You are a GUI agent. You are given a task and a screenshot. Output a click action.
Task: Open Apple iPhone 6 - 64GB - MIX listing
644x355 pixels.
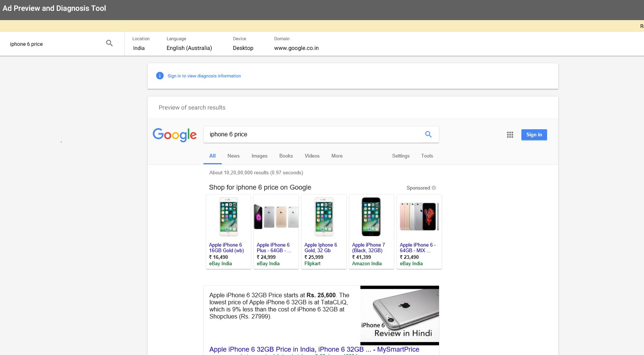pyautogui.click(x=418, y=248)
